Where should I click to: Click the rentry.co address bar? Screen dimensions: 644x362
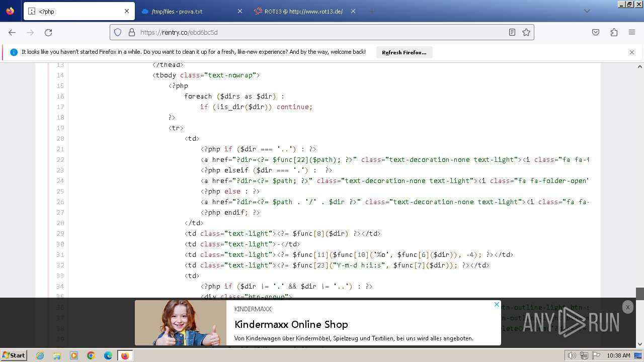(x=322, y=32)
